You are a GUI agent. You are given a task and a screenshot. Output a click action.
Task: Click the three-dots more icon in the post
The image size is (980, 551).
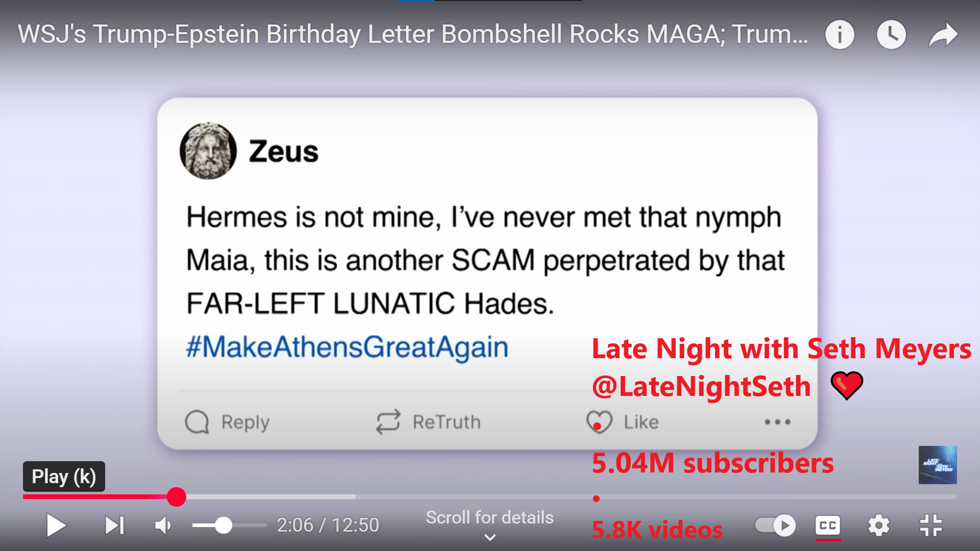pos(777,422)
